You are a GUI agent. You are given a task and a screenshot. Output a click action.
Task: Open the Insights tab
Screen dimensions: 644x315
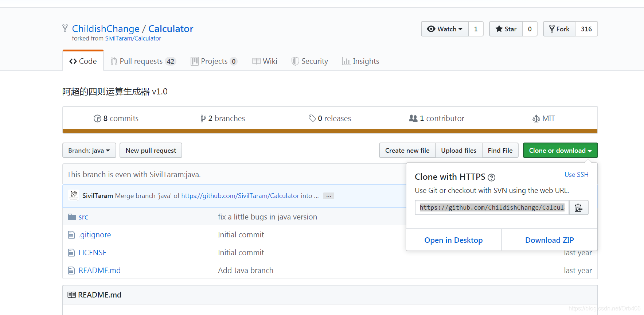tap(361, 61)
